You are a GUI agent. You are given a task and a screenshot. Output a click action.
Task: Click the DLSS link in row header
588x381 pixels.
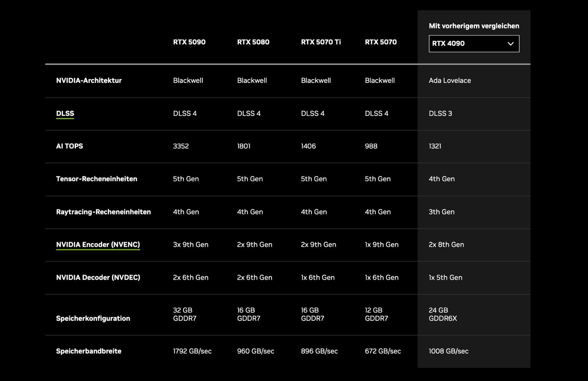click(x=65, y=114)
